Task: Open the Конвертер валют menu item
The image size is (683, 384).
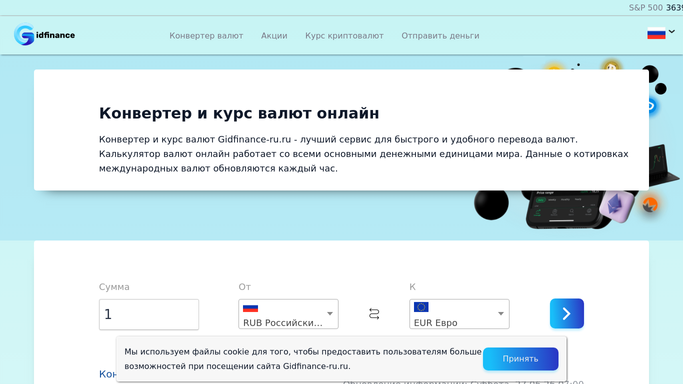Action: pos(206,36)
